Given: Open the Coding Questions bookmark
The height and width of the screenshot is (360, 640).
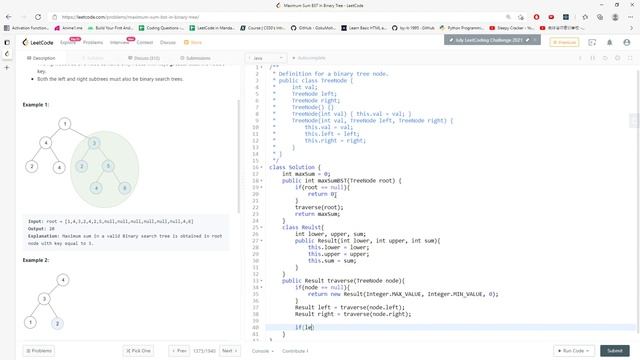Looking at the screenshot, I should point(162,28).
